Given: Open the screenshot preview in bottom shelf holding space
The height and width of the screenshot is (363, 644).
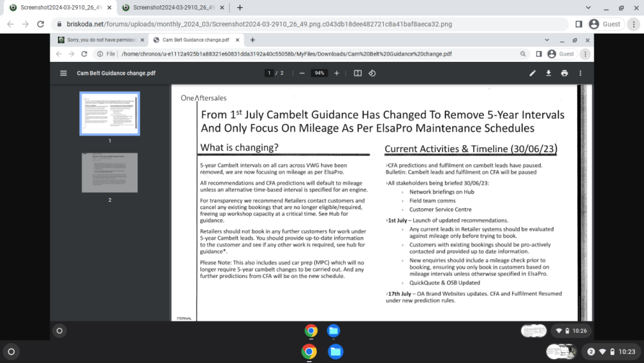Looking at the screenshot, I should tap(562, 352).
